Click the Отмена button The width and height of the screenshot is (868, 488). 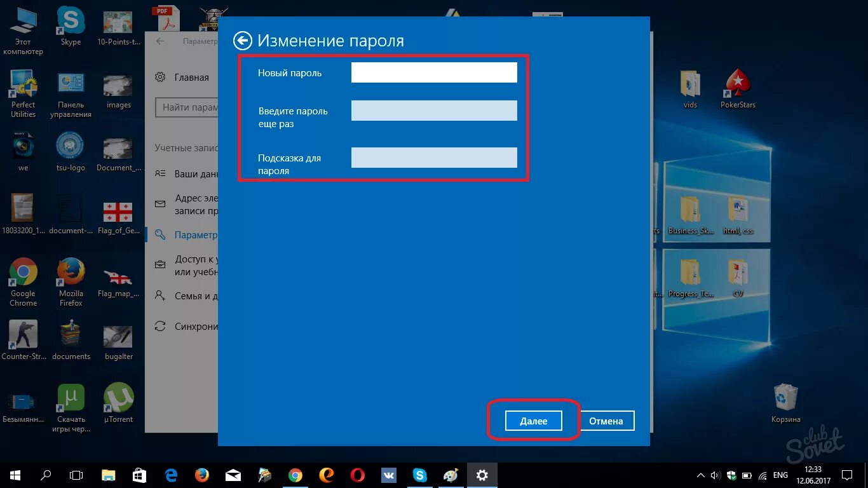pos(606,421)
